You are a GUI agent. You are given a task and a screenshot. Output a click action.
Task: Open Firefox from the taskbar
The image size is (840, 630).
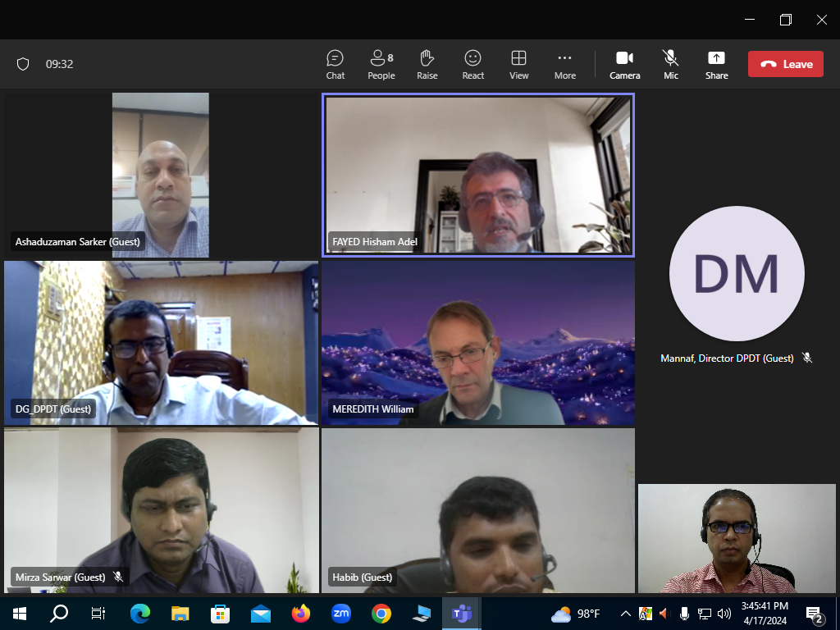301,613
